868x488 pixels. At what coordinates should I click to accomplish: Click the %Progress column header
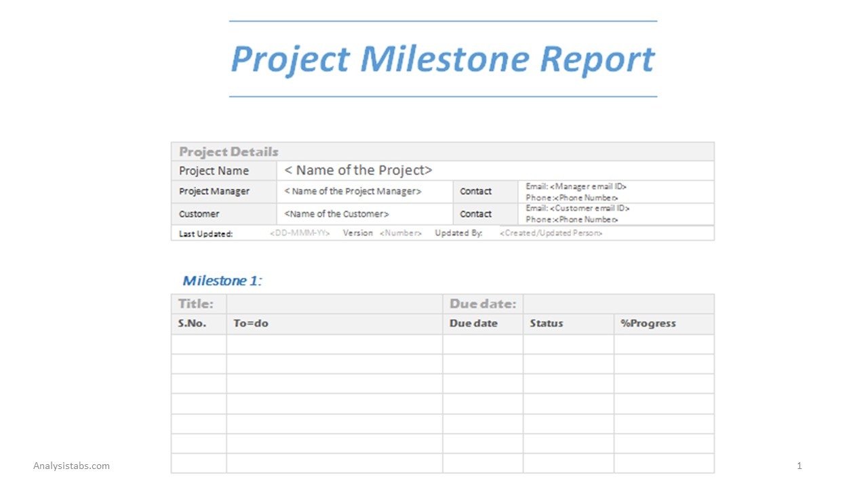coord(648,323)
